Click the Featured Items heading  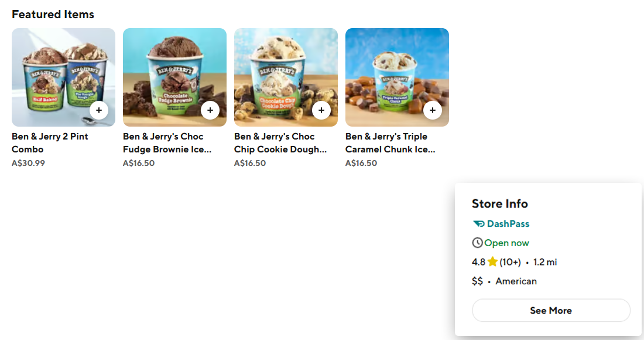click(53, 15)
